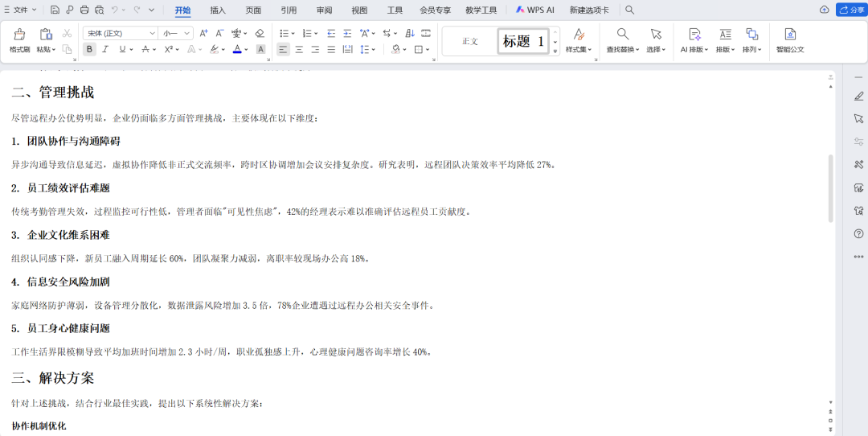Toggle Underline formatting
This screenshot has width=868, height=436.
(x=122, y=49)
